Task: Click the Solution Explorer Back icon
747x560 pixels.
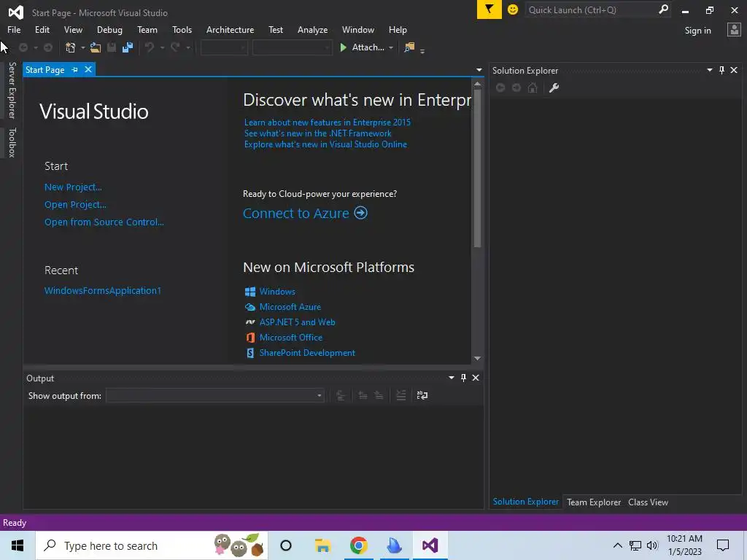Action: [x=500, y=87]
